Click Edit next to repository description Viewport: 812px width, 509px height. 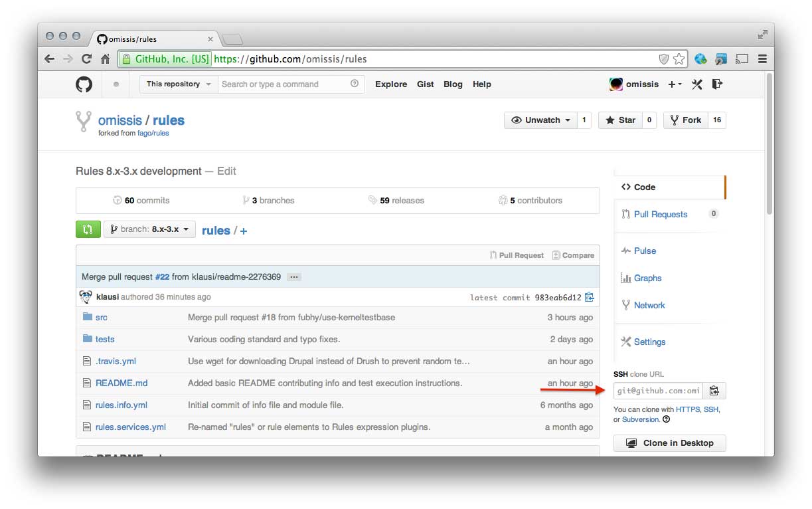click(226, 171)
